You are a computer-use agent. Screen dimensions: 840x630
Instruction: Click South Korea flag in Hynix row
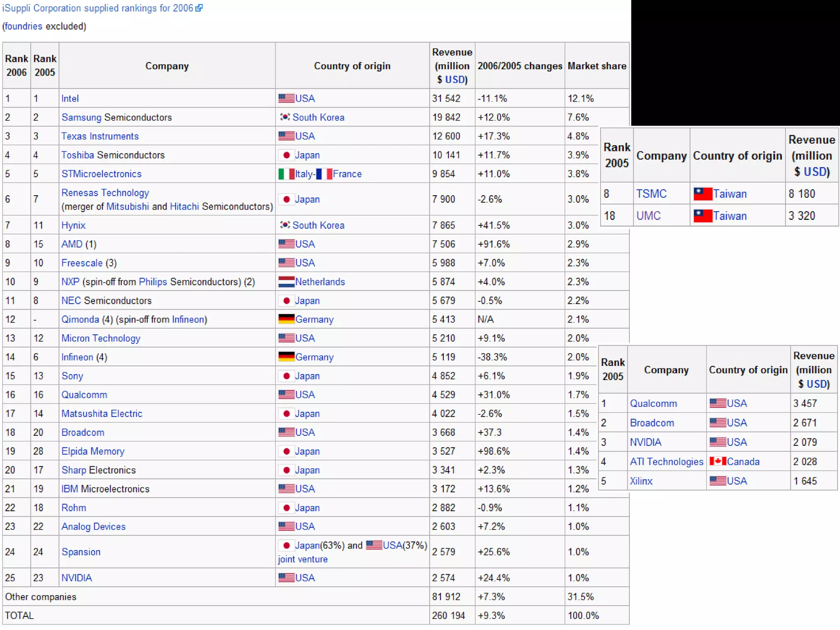coord(285,225)
